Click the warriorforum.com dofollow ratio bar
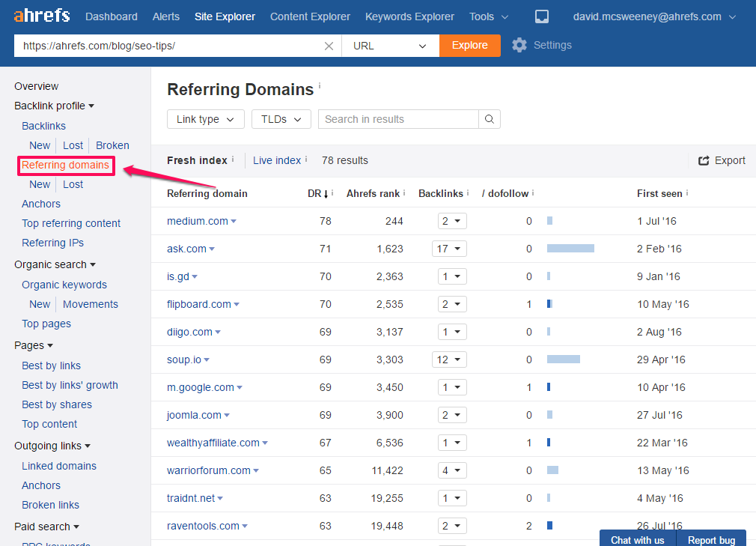Image resolution: width=756 pixels, height=546 pixels. tap(552, 470)
